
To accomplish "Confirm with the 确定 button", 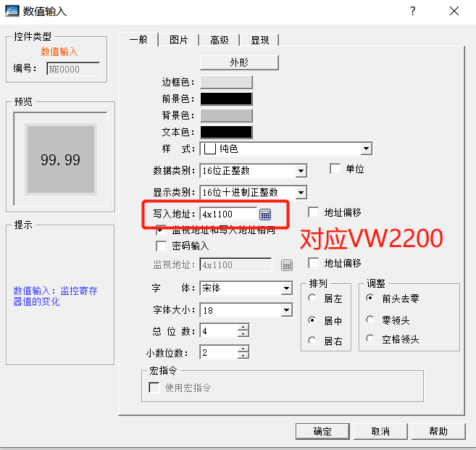I will pos(322,431).
